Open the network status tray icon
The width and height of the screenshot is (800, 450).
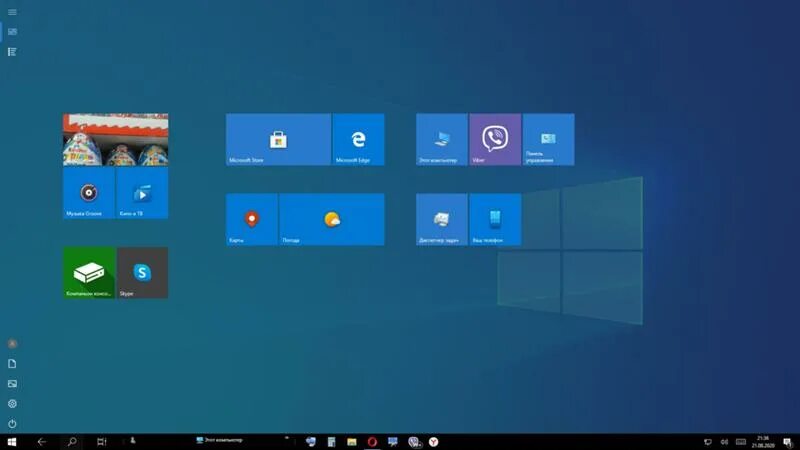[x=708, y=442]
